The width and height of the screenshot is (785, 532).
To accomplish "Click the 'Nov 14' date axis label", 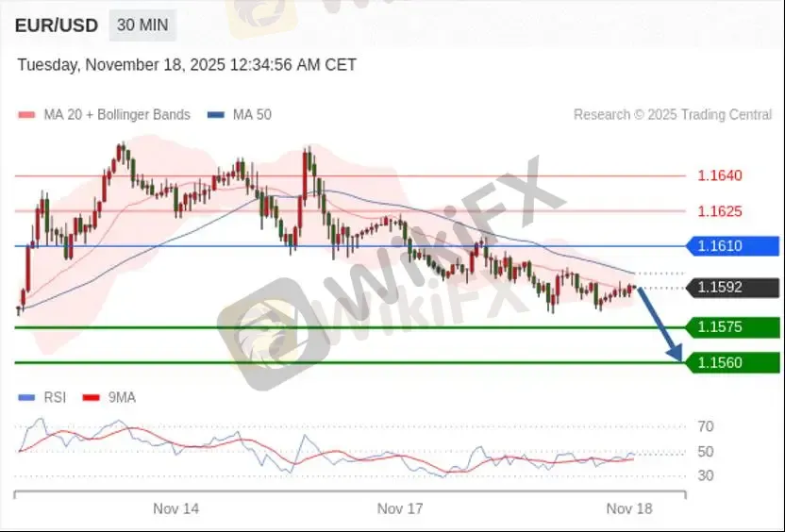I will point(175,509).
